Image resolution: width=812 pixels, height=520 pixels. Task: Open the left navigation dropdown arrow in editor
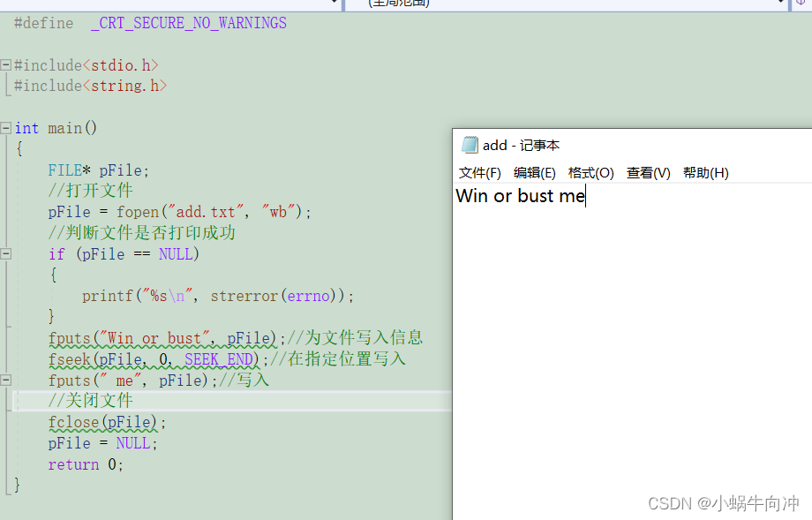(x=335, y=4)
